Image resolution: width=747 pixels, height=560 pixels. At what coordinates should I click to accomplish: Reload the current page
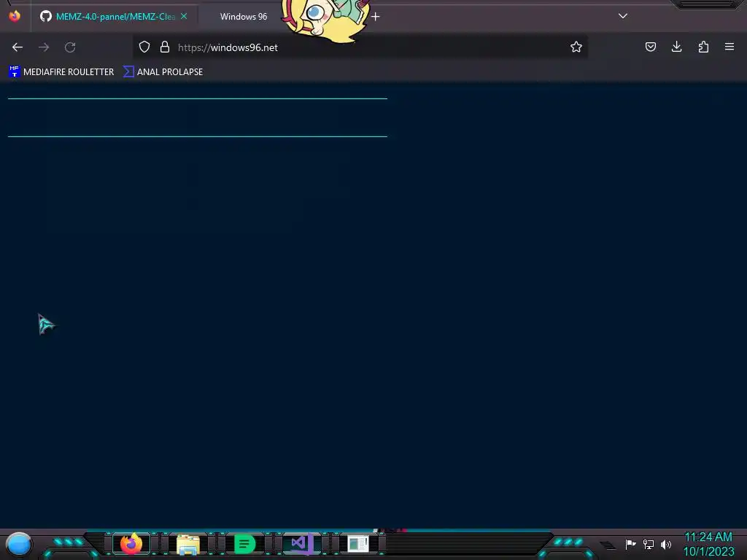click(70, 47)
